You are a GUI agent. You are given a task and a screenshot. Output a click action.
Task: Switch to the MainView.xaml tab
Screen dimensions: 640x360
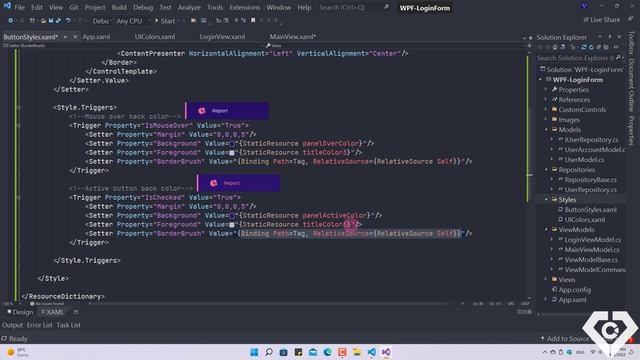[x=293, y=37]
